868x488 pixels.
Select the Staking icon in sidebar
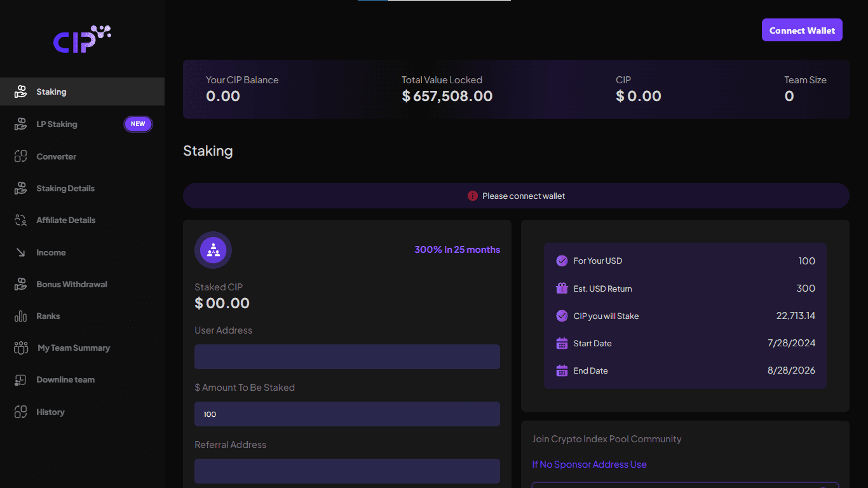[x=20, y=91]
